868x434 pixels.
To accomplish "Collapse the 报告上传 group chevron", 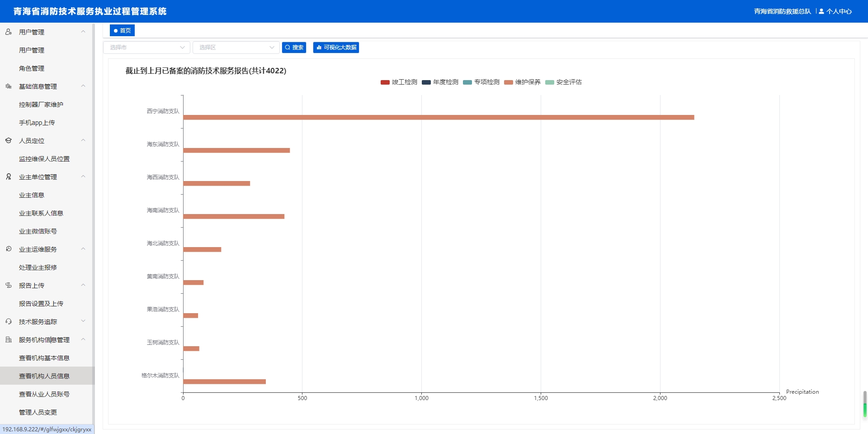I will [83, 285].
